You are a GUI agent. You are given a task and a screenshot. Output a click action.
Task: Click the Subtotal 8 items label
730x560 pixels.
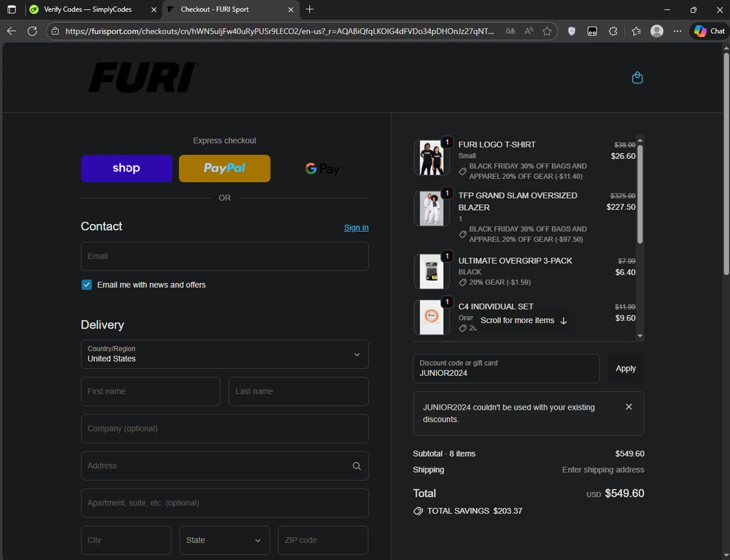click(444, 454)
